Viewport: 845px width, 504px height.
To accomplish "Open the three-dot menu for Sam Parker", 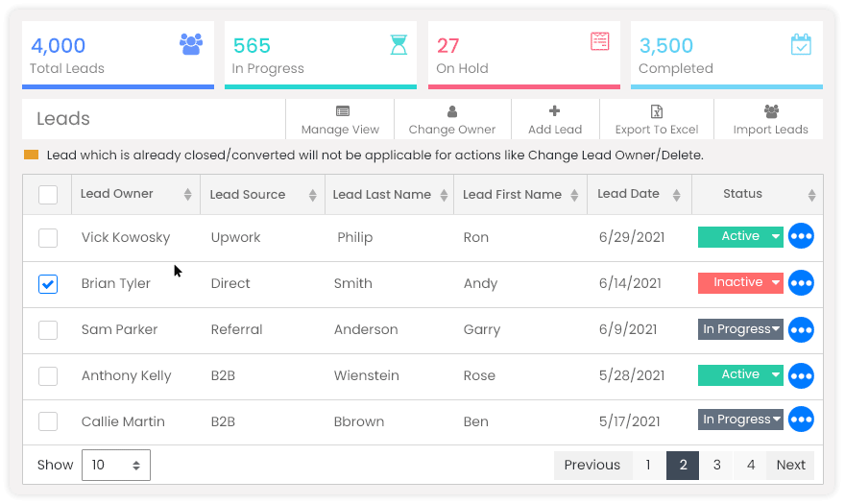I will coord(801,329).
